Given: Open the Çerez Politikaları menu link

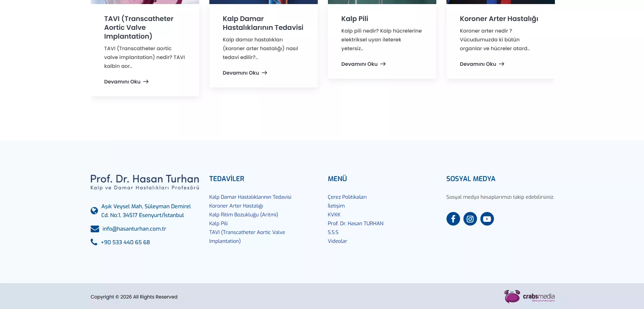Looking at the screenshot, I should pos(347,197).
